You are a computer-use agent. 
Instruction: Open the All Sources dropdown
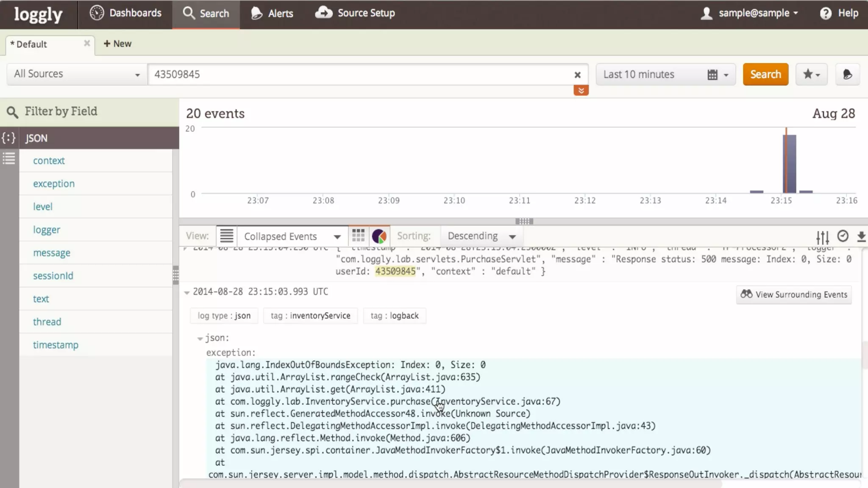(x=77, y=74)
